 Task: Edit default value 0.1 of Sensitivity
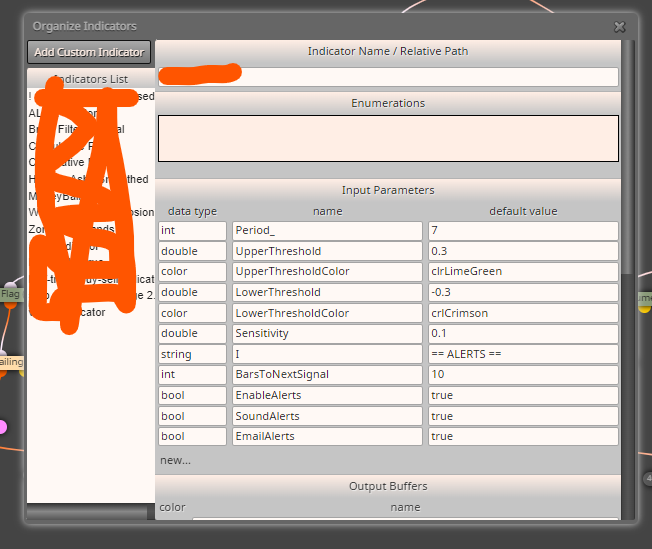point(523,334)
